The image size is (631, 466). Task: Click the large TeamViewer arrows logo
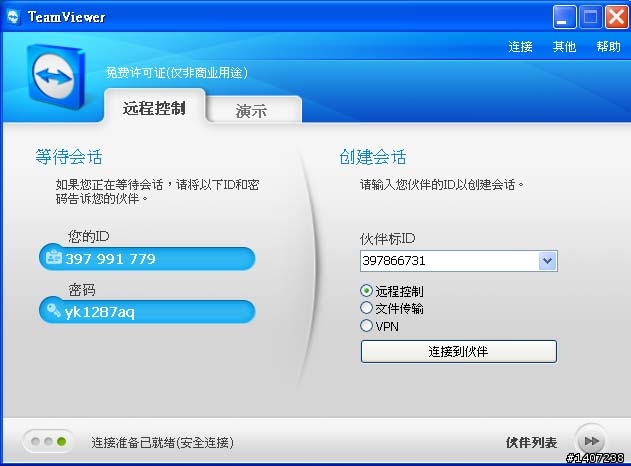pos(56,76)
